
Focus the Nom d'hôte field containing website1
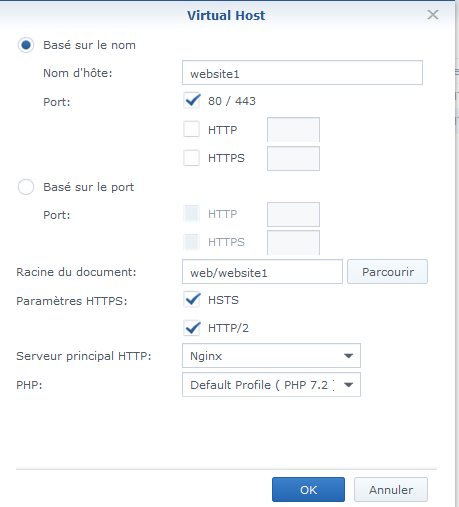(x=302, y=73)
